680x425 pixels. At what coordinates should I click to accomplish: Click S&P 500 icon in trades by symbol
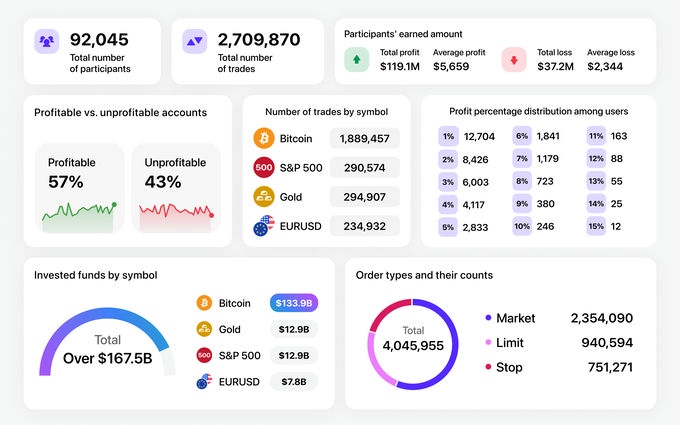264,167
